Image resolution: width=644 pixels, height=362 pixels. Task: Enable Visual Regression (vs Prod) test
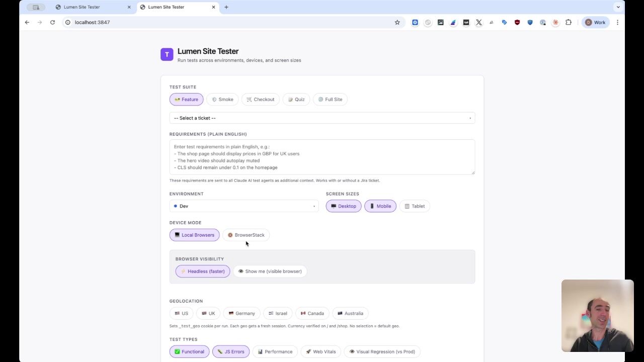(382, 352)
